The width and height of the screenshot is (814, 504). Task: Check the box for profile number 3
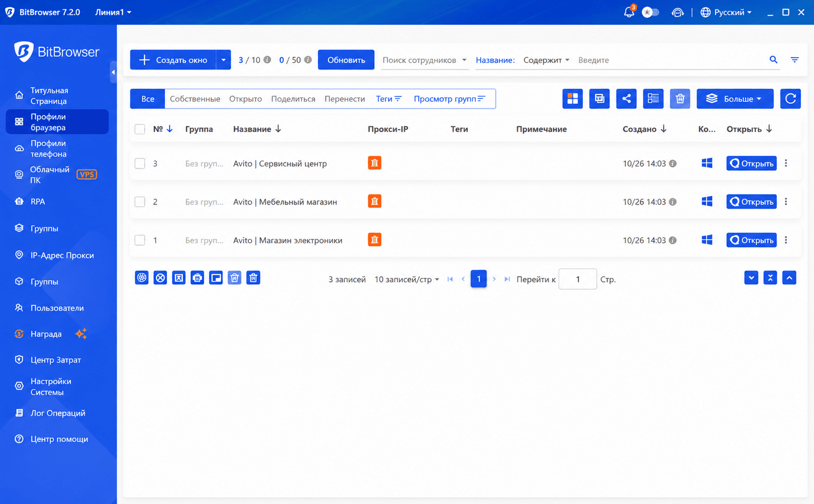140,163
